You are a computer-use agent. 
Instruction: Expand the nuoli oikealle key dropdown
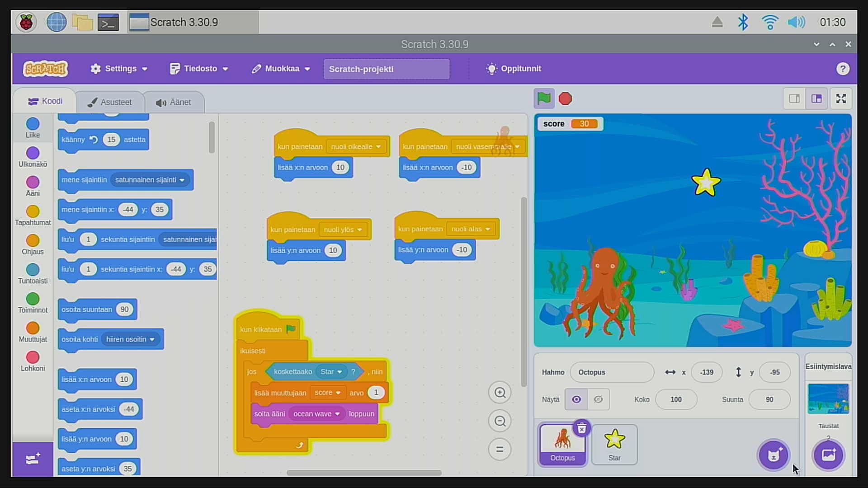(x=356, y=147)
